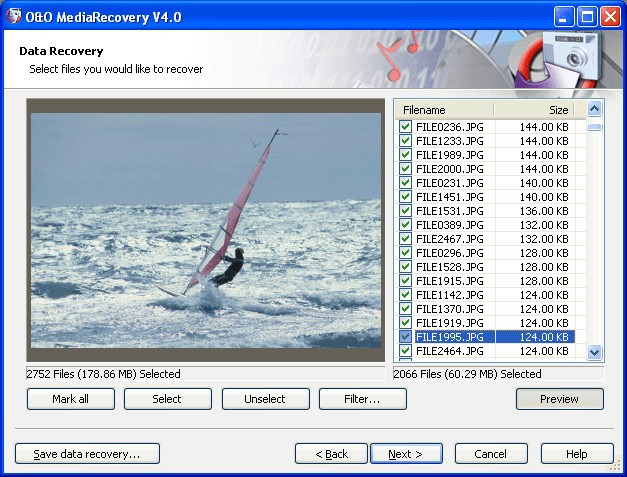Screen dimensions: 627x477
Task: Go to the Next step
Action: click(x=406, y=454)
